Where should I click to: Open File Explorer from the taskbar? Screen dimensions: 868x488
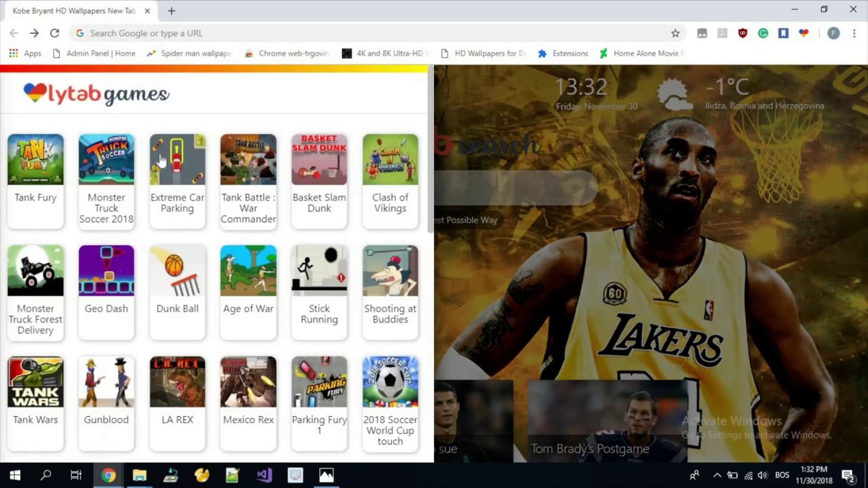pyautogui.click(x=140, y=475)
